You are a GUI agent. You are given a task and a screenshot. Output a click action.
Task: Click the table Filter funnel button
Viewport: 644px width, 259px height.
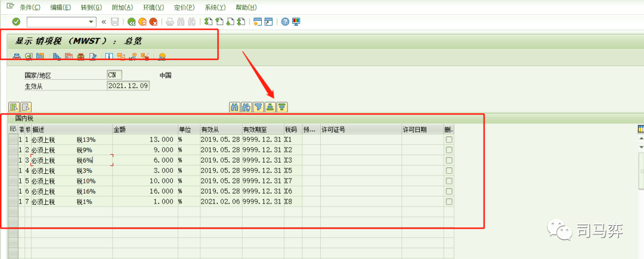click(x=258, y=107)
